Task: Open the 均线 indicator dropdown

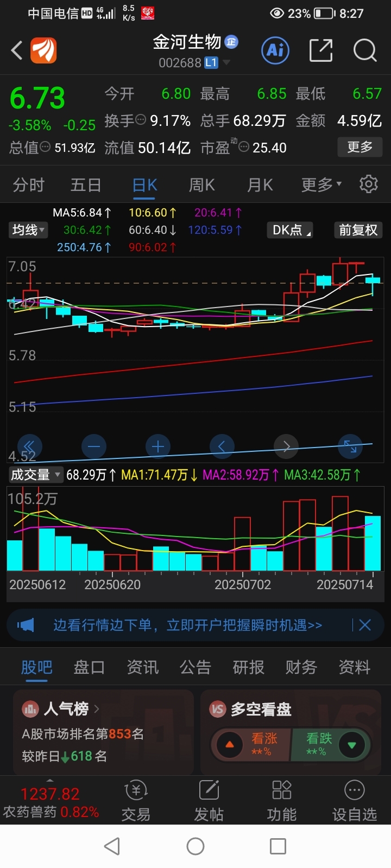Action: point(29,230)
